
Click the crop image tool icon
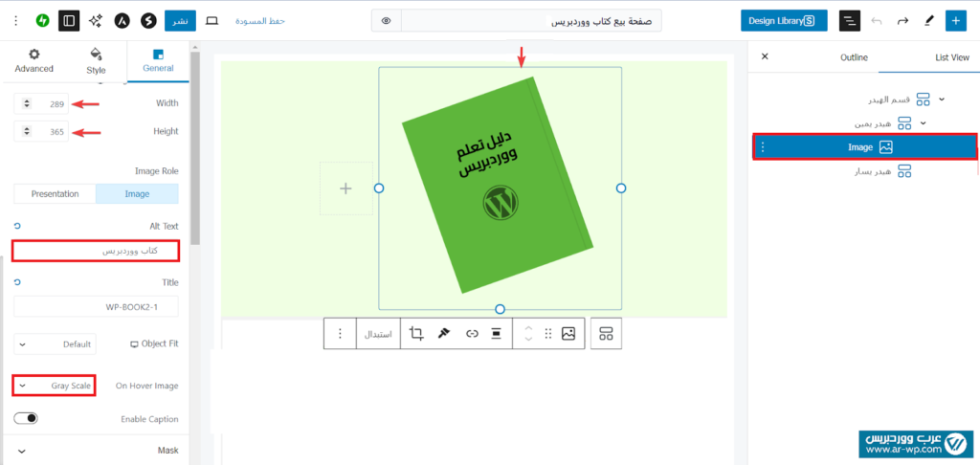pos(416,333)
